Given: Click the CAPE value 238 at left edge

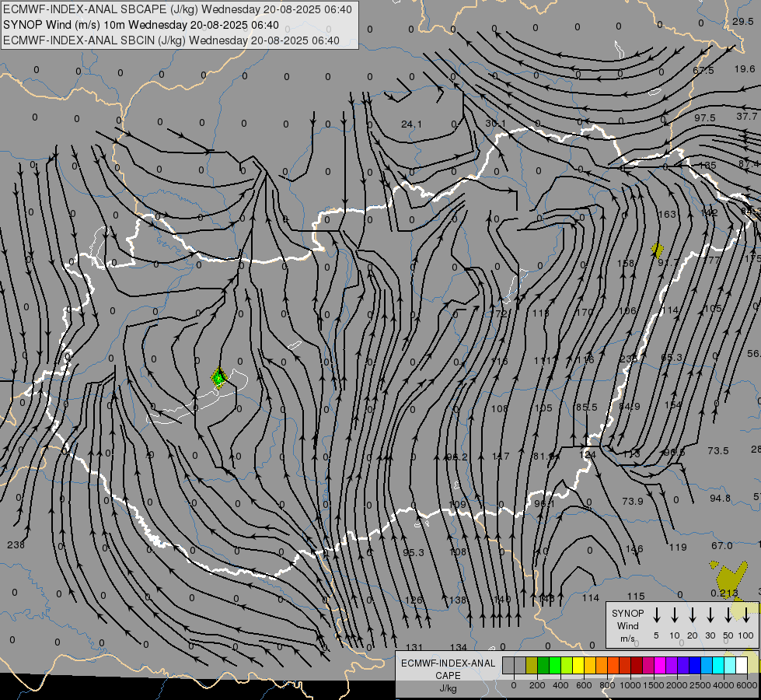Looking at the screenshot, I should click(x=16, y=545).
